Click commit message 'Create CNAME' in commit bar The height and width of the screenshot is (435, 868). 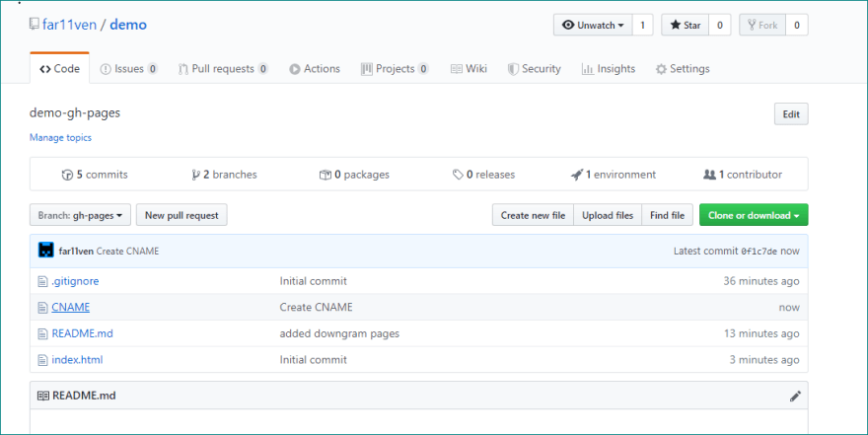point(127,252)
